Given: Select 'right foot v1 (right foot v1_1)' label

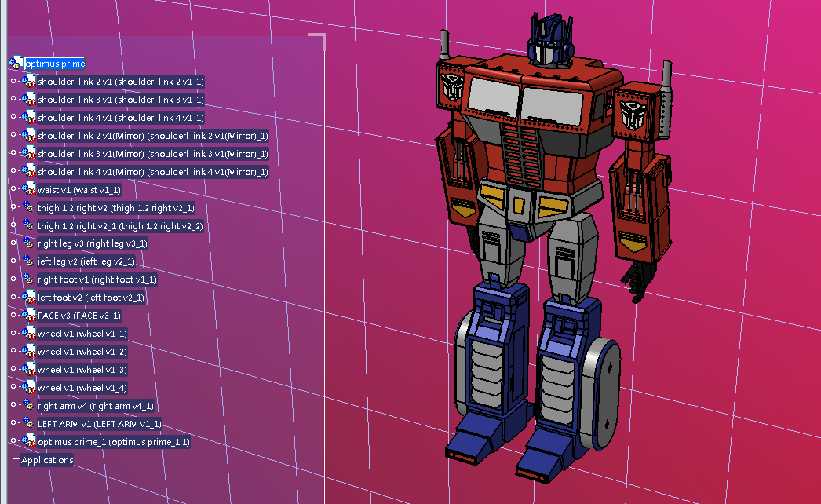Looking at the screenshot, I should (97, 279).
